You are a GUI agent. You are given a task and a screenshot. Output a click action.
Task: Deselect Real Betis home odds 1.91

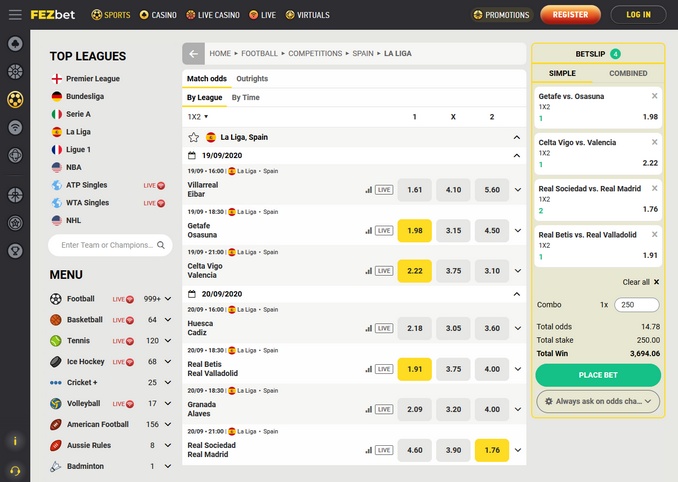[415, 369]
